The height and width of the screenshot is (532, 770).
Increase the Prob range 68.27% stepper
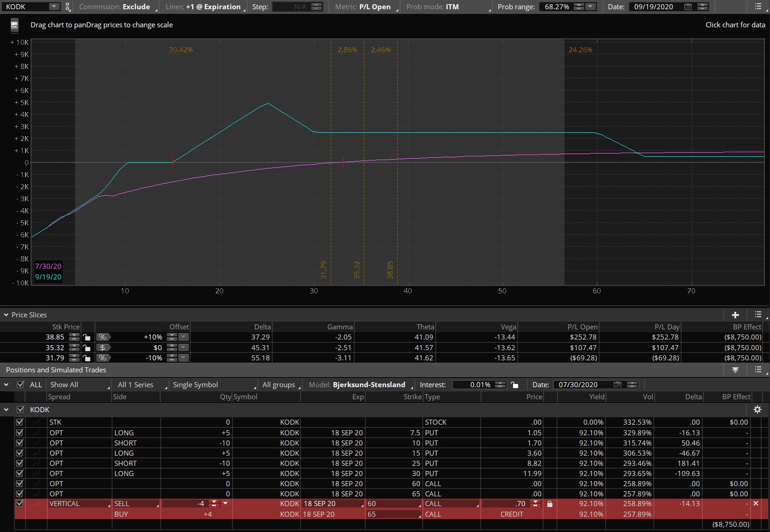[579, 5]
